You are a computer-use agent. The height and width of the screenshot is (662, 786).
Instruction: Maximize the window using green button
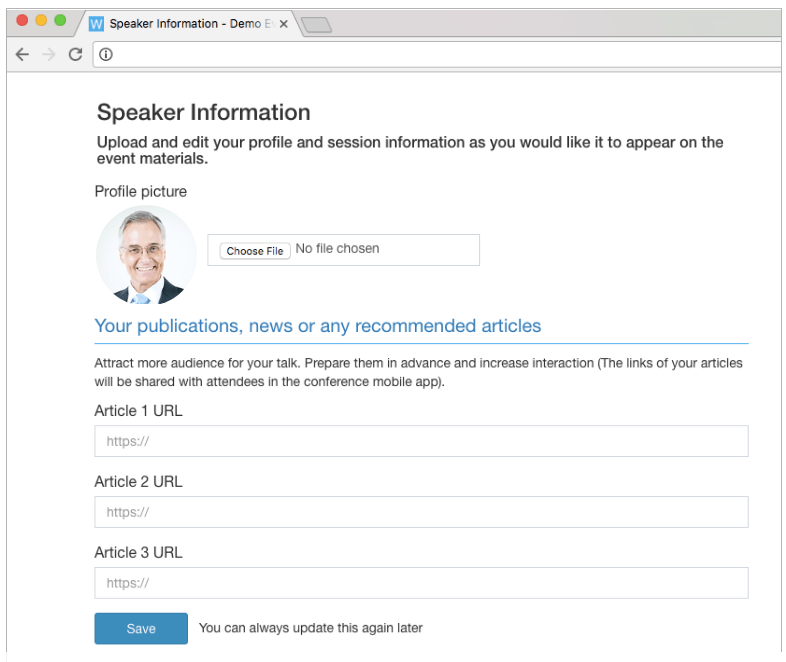pyautogui.click(x=60, y=20)
